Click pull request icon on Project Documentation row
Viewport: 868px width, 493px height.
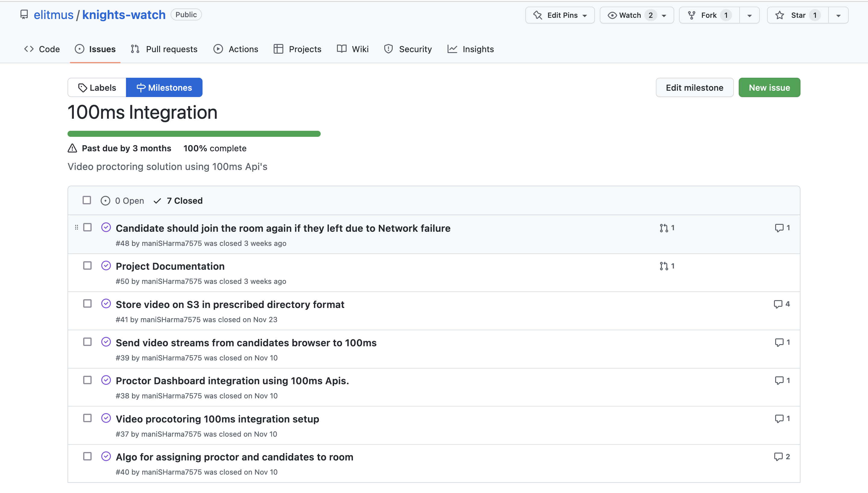[664, 266]
